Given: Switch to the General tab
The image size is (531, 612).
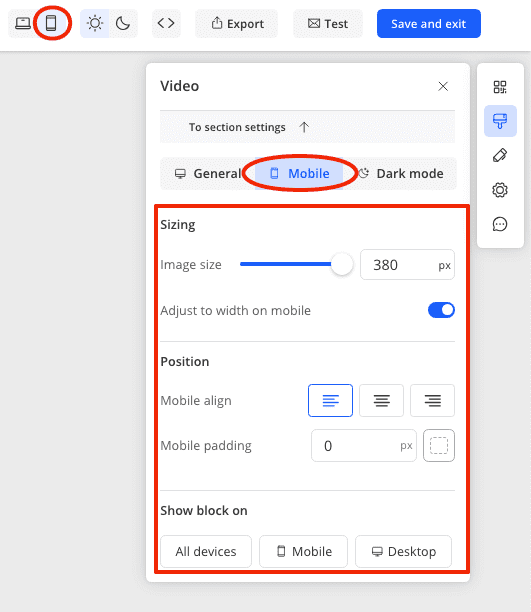Looking at the screenshot, I should pos(208,173).
